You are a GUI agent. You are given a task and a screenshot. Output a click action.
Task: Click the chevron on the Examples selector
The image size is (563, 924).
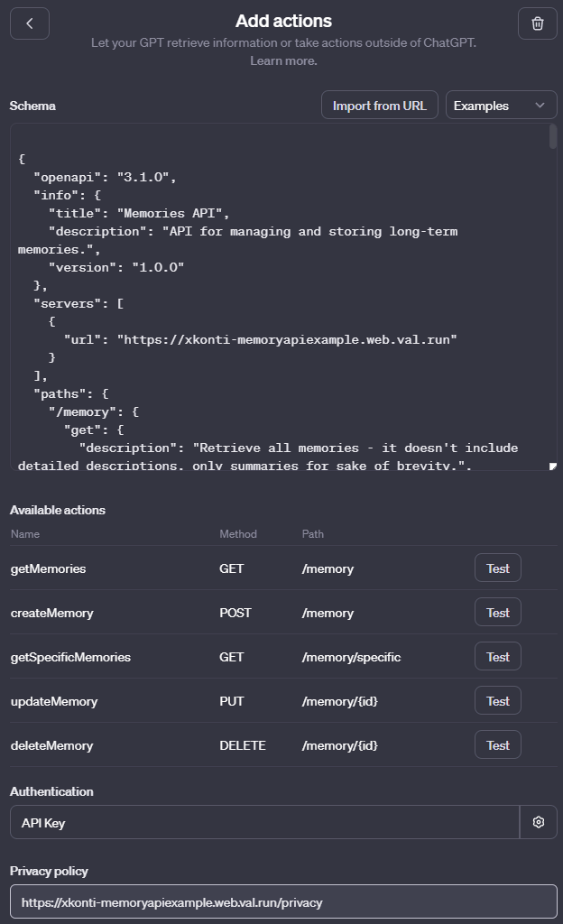tap(540, 104)
